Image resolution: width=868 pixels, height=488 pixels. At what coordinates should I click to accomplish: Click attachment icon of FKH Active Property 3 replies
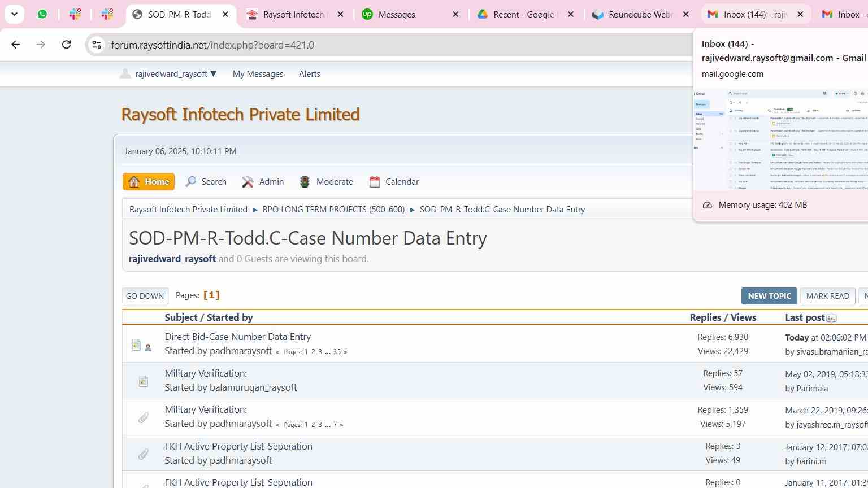click(144, 454)
